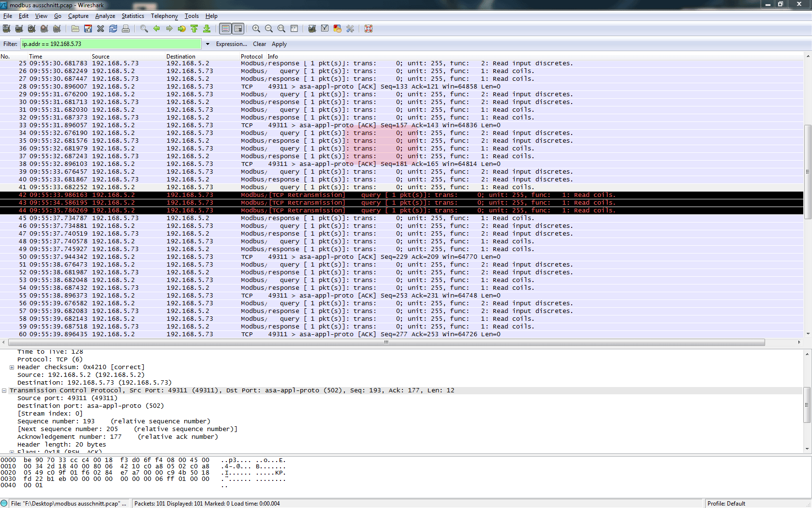Open the Telephony menu
Viewport: 812px width, 508px height.
[164, 16]
